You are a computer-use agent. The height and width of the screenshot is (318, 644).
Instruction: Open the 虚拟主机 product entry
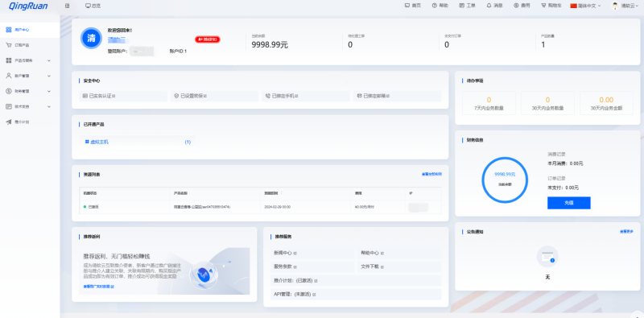(x=137, y=142)
